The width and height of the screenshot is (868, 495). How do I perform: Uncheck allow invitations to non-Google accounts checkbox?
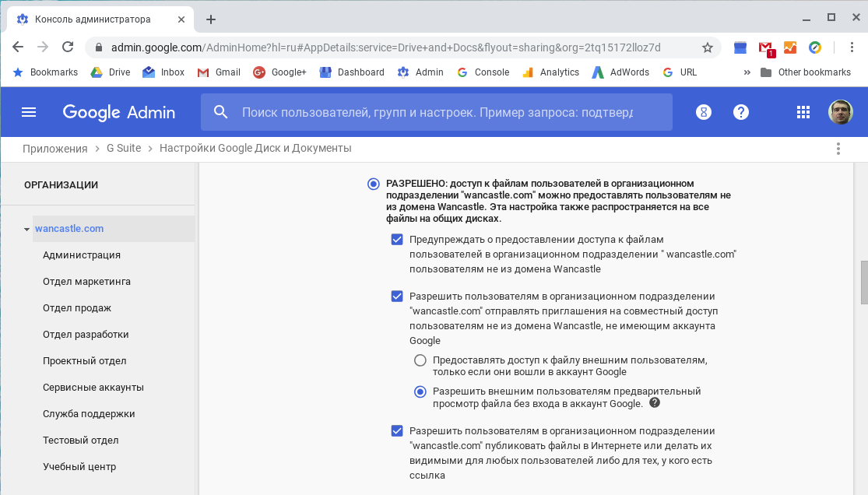point(397,297)
